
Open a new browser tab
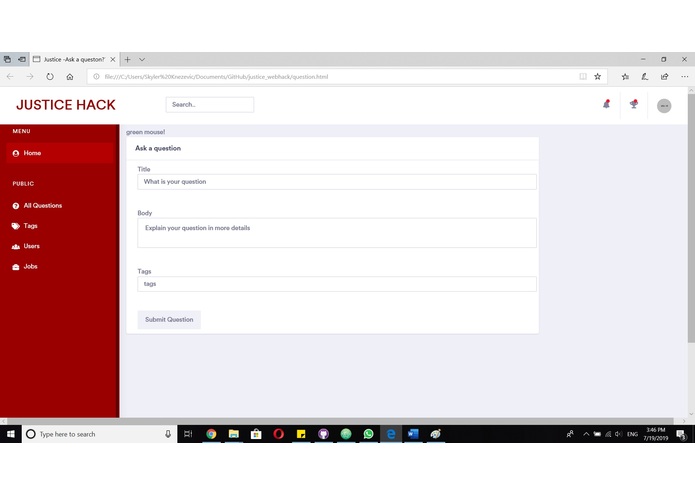click(128, 59)
